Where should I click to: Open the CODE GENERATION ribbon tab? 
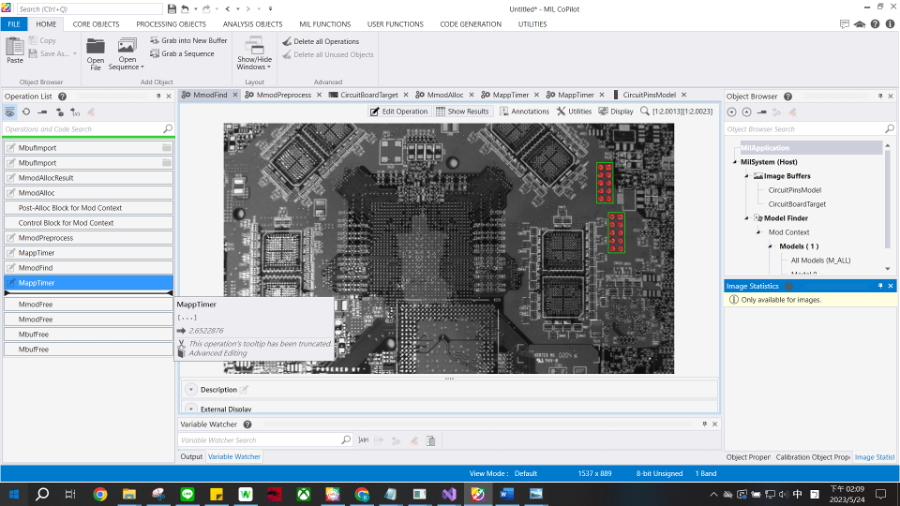(x=471, y=24)
